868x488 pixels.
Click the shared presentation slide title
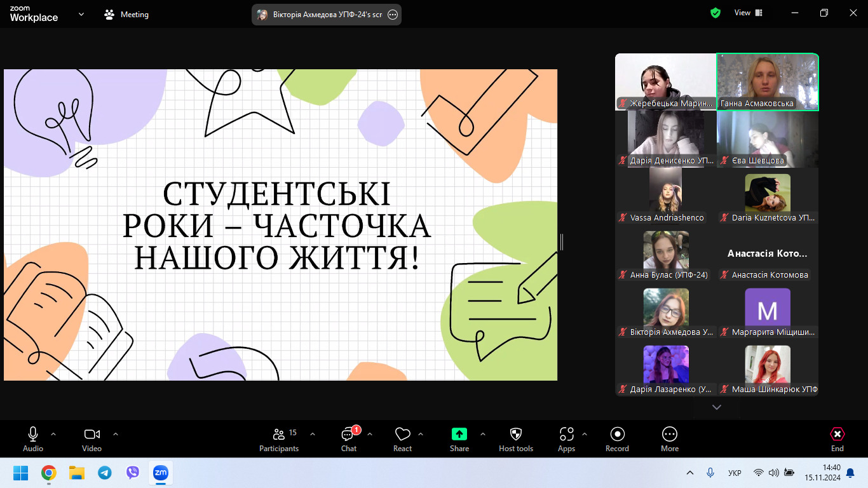click(x=277, y=227)
